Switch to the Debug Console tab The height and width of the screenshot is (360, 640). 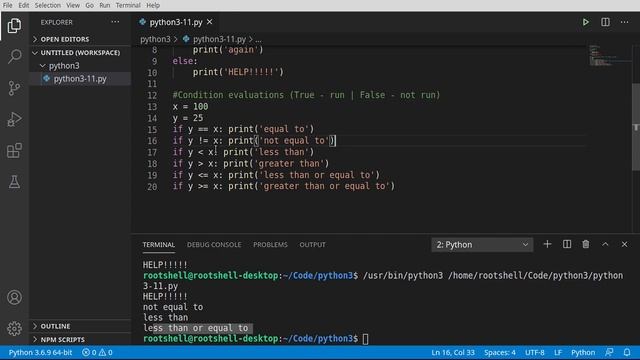(x=214, y=244)
